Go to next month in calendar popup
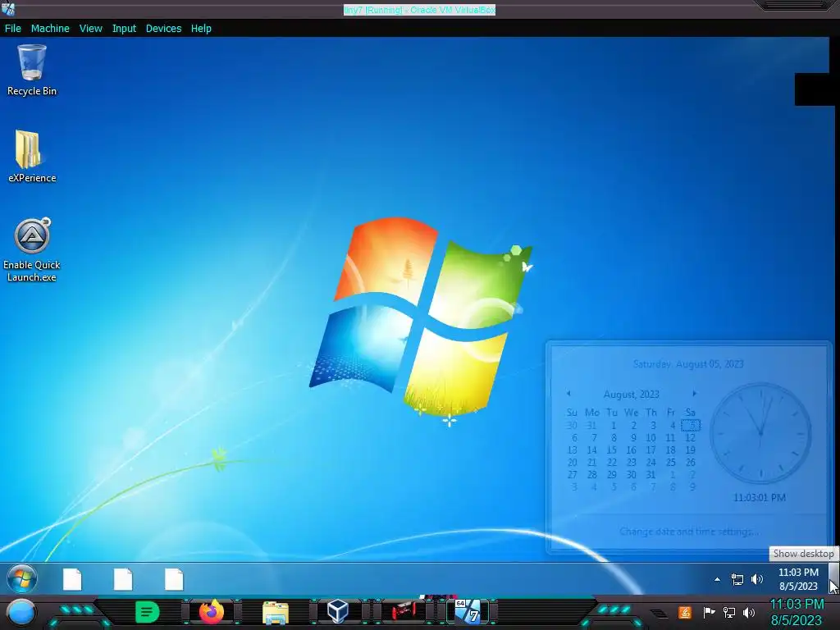The width and height of the screenshot is (840, 630). point(694,394)
